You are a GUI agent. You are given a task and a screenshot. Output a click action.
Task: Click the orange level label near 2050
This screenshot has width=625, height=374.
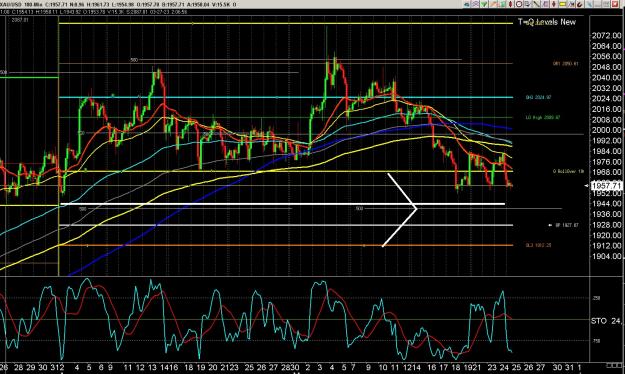pyautogui.click(x=565, y=64)
